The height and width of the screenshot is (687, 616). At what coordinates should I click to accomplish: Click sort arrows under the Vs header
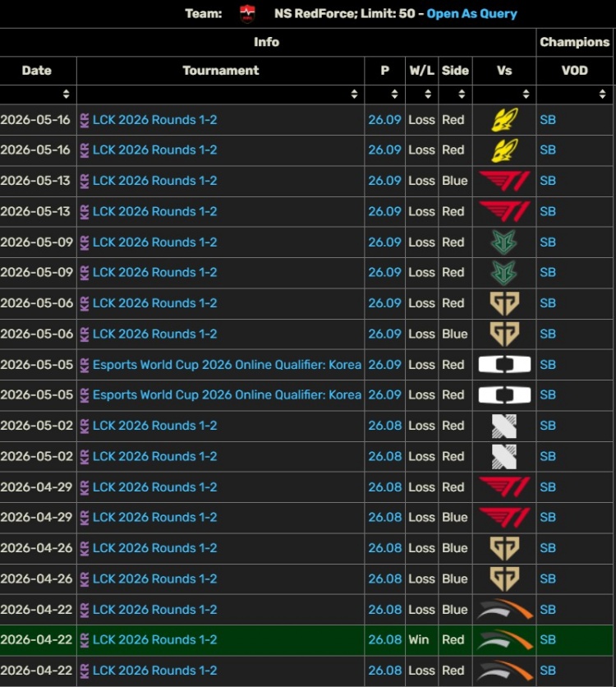(x=526, y=95)
